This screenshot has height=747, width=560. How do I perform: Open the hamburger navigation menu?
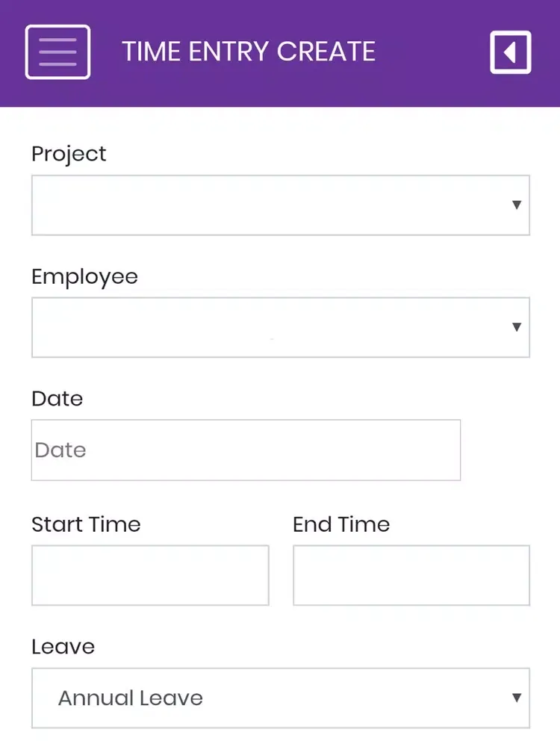click(x=57, y=52)
